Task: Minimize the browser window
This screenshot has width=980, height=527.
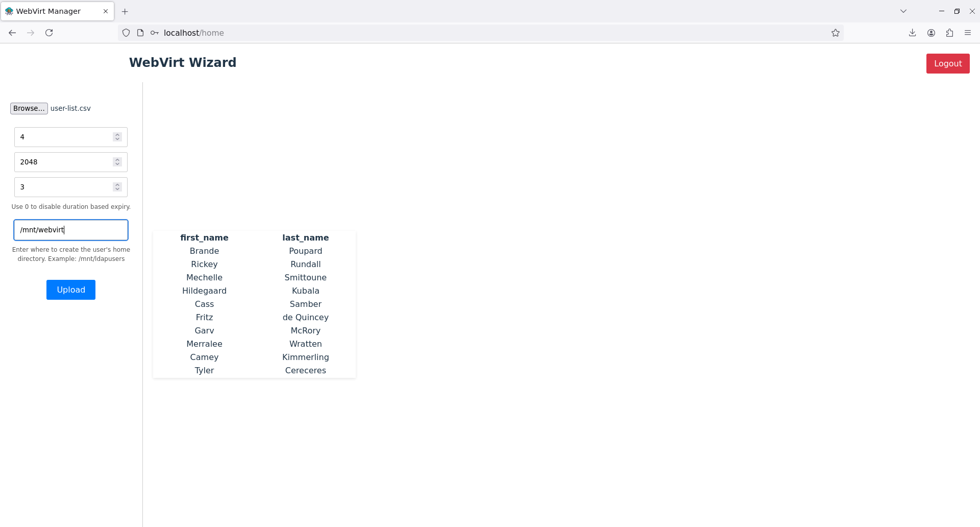Action: click(942, 11)
